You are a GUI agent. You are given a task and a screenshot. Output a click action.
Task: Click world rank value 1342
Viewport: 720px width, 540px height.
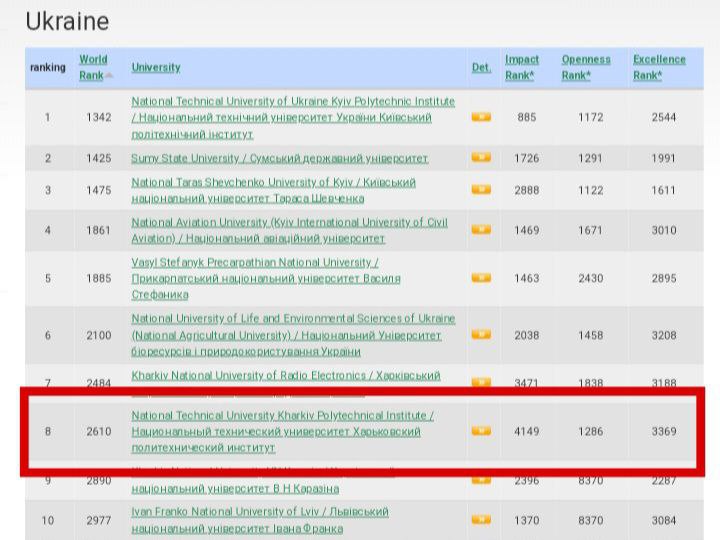pyautogui.click(x=99, y=118)
